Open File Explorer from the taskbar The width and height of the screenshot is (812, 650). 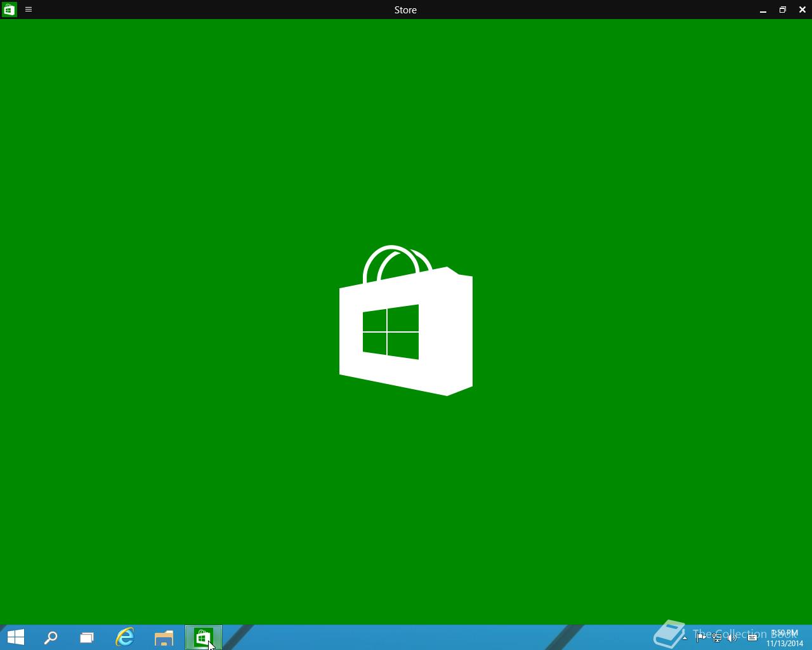pos(164,637)
